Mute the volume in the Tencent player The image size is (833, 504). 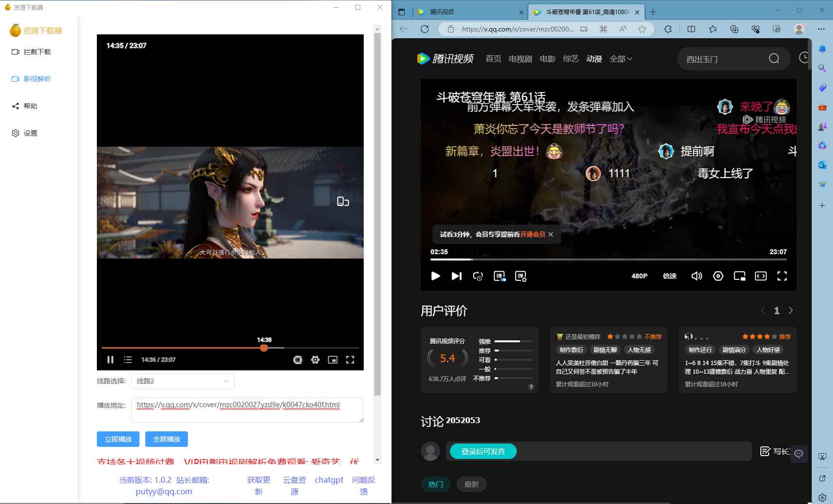click(x=696, y=276)
